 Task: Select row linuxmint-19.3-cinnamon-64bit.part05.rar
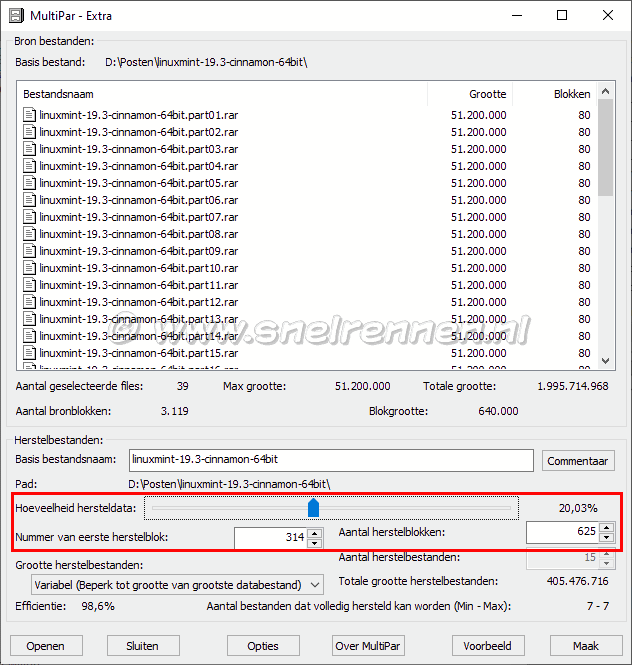tap(307, 183)
